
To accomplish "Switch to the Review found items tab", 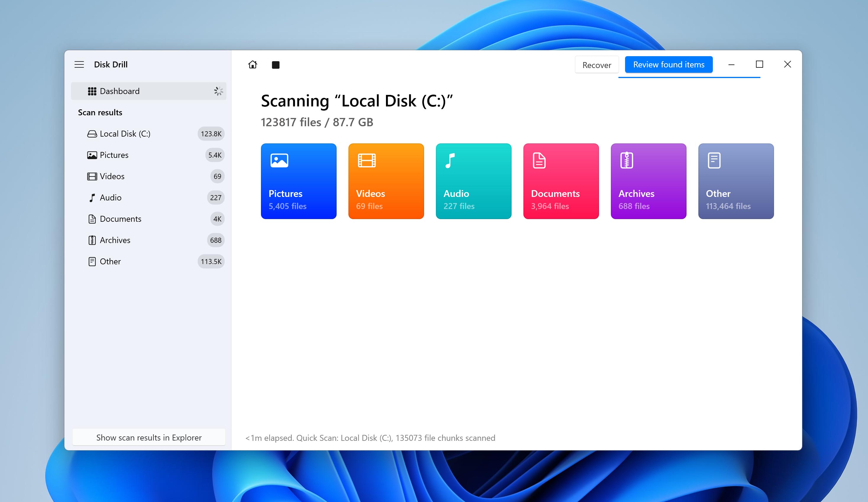I will tap(669, 64).
